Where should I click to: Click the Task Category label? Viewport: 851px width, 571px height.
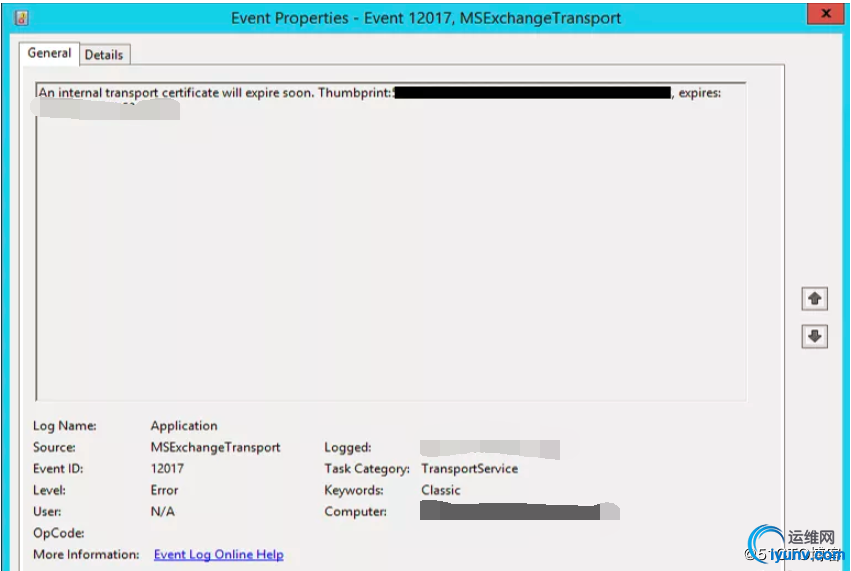367,468
